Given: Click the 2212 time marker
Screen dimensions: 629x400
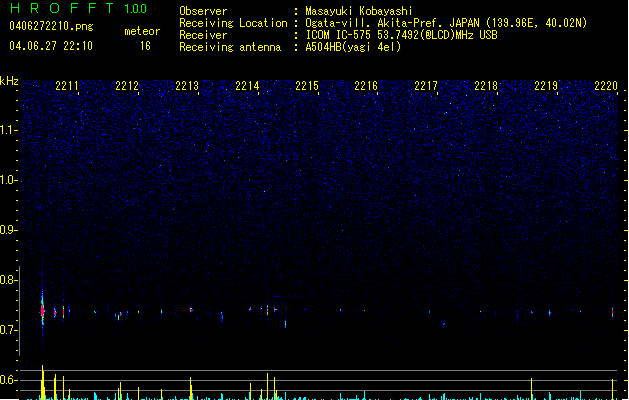Looking at the screenshot, I should click(127, 86).
